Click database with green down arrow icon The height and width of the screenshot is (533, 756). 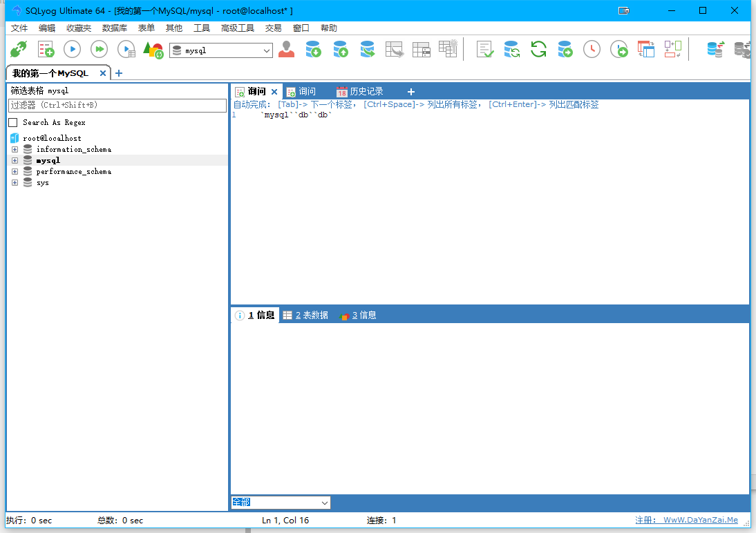314,49
